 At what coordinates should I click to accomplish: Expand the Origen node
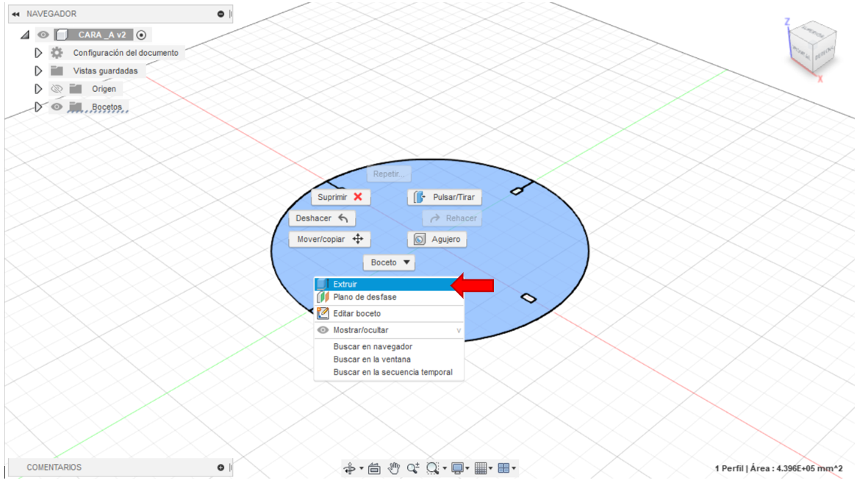38,89
